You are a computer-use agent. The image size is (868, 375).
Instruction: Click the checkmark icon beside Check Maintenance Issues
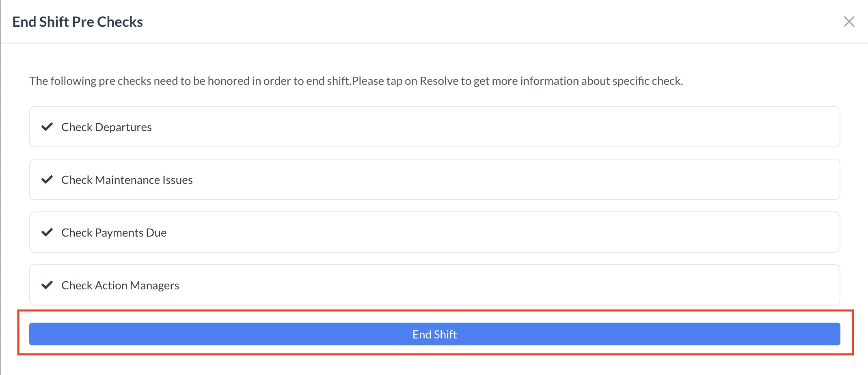47,179
